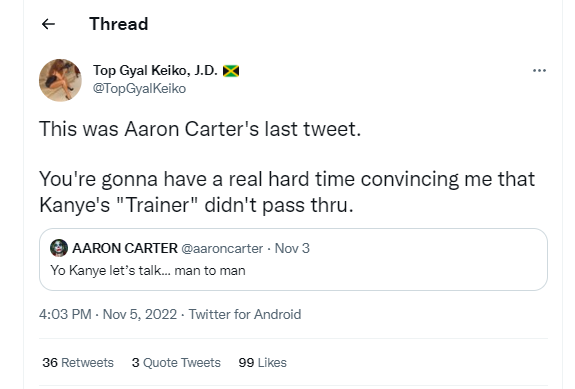The width and height of the screenshot is (575, 389).
Task: View the 36 Retweets list
Action: click(78, 363)
